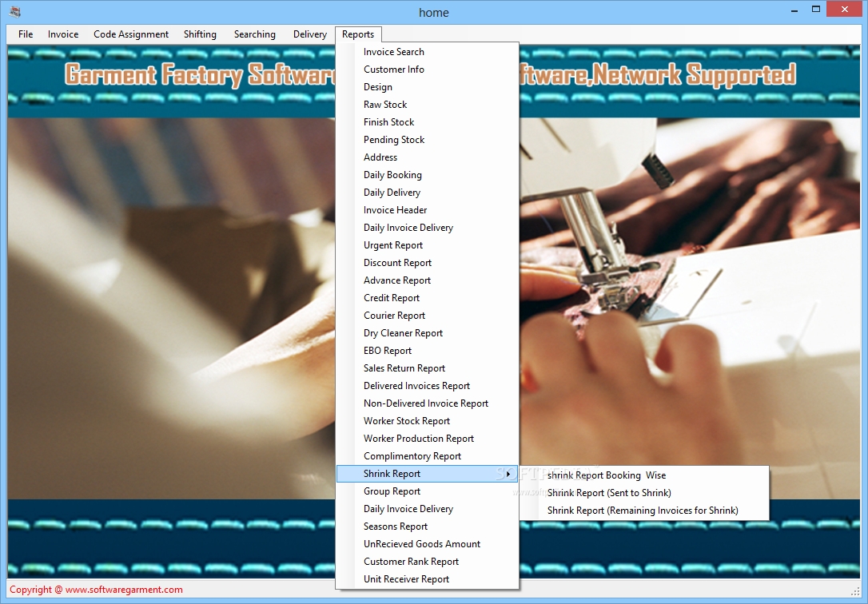Image resolution: width=868 pixels, height=604 pixels.
Task: Select Finish Stock report
Action: pyautogui.click(x=428, y=122)
